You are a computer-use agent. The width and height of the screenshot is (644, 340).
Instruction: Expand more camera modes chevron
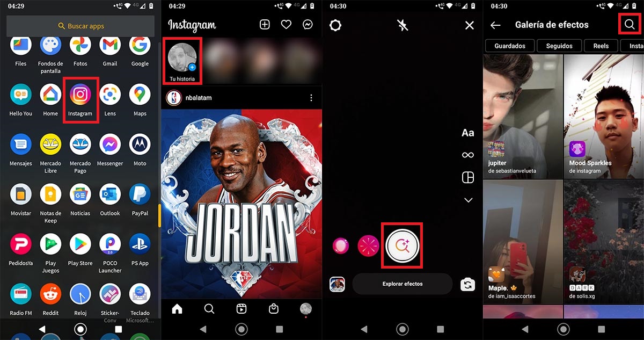[x=468, y=200]
